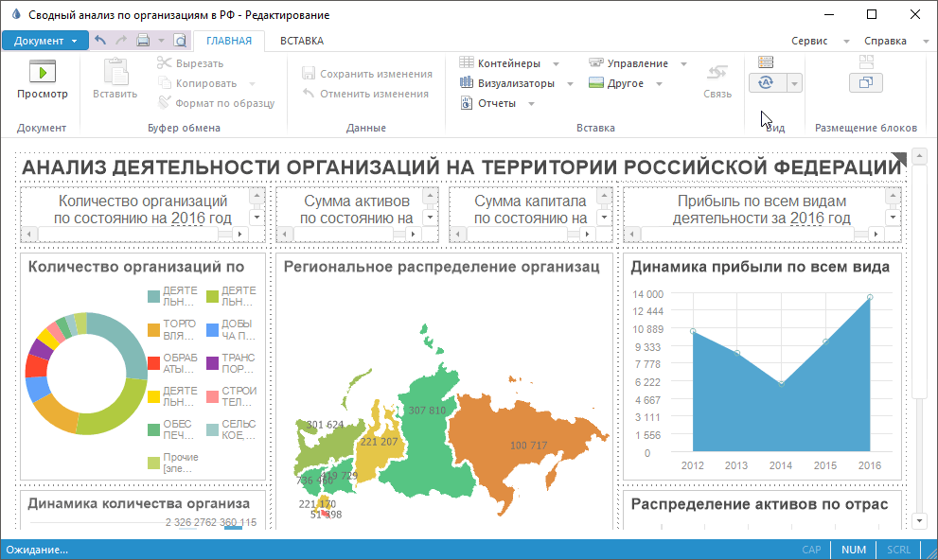This screenshot has height=560, width=938.
Task: Click the blue Документ button
Action: (x=45, y=41)
